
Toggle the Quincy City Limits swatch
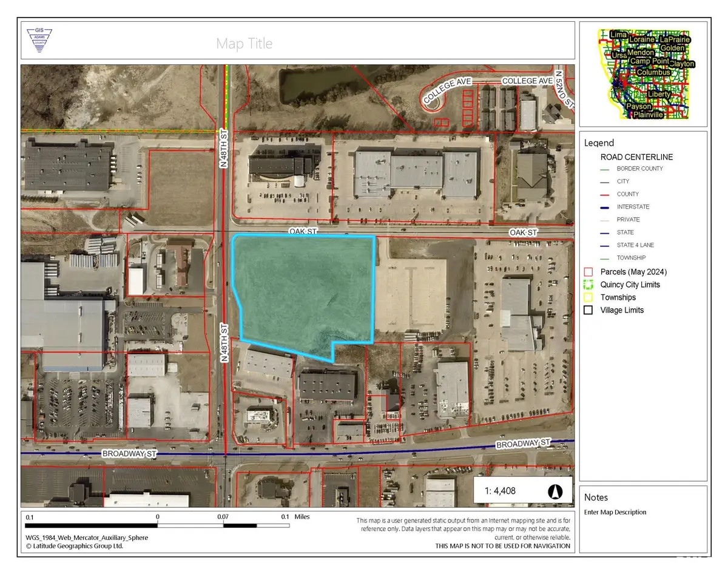588,284
